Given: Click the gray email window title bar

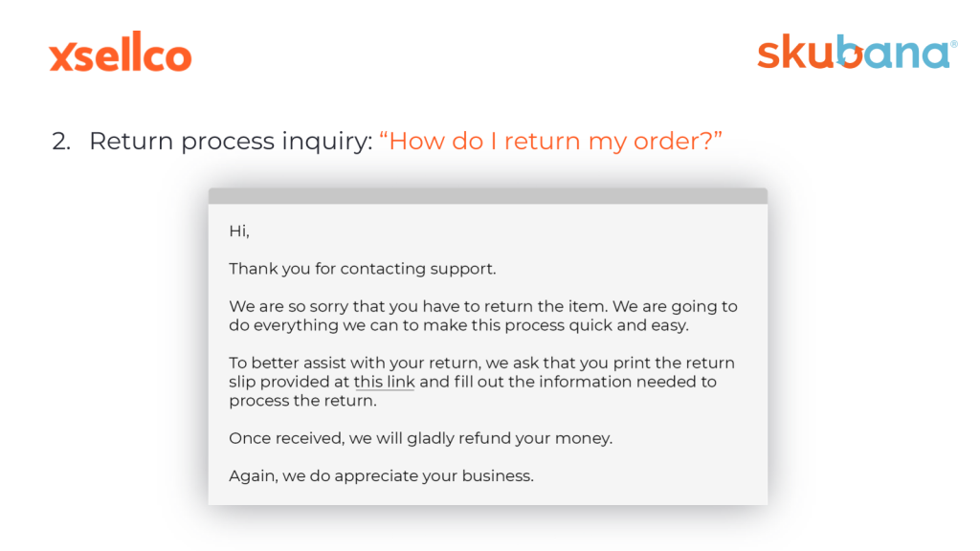Looking at the screenshot, I should click(x=487, y=195).
